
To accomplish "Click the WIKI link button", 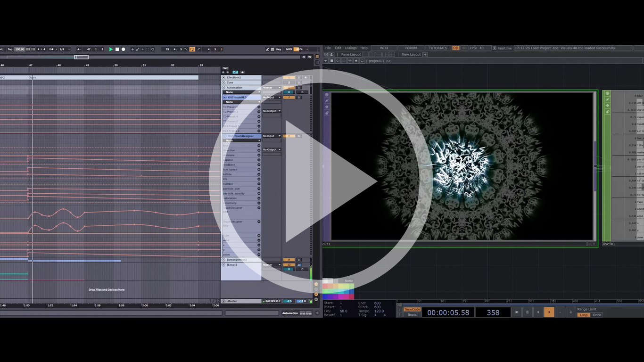I will point(384,48).
